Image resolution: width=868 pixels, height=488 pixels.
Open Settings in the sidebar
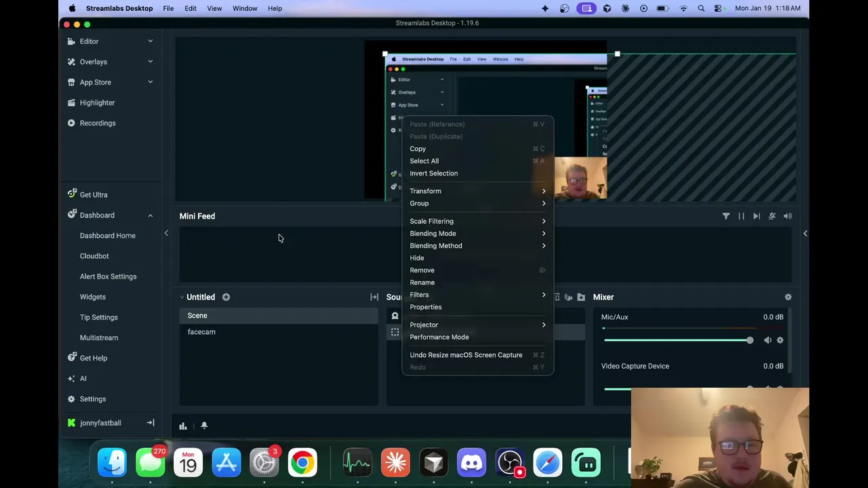pyautogui.click(x=93, y=399)
